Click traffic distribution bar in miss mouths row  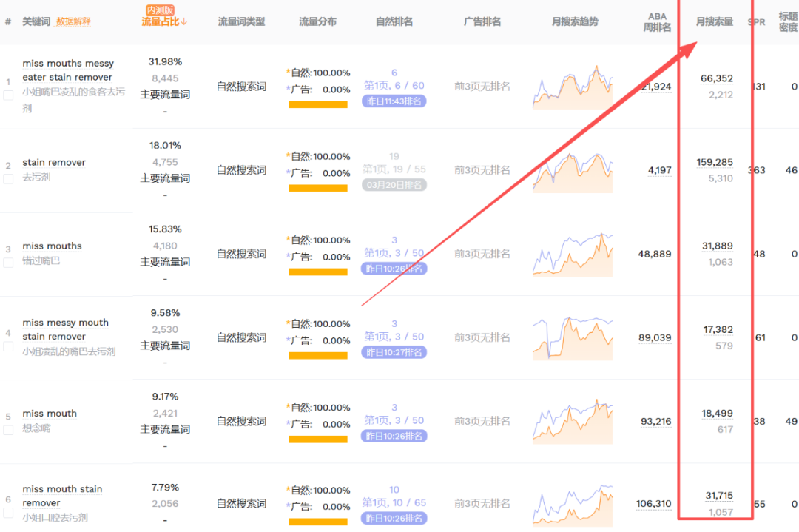tap(318, 272)
